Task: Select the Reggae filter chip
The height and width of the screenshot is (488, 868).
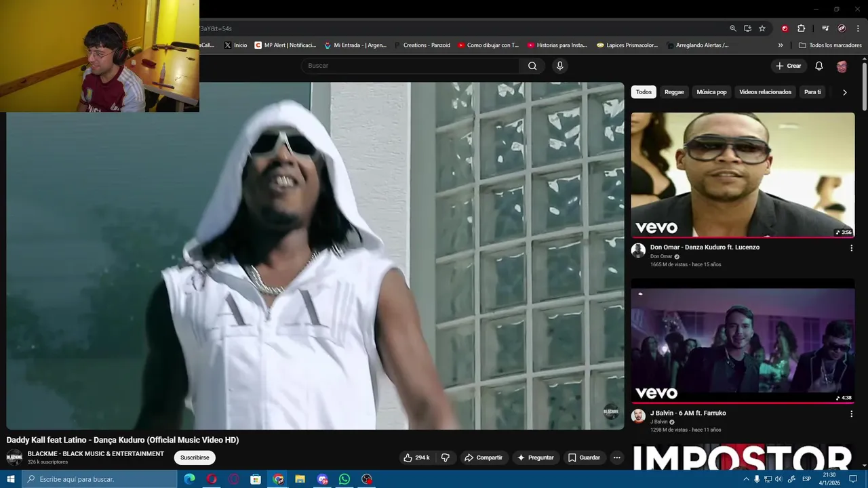Action: point(674,92)
